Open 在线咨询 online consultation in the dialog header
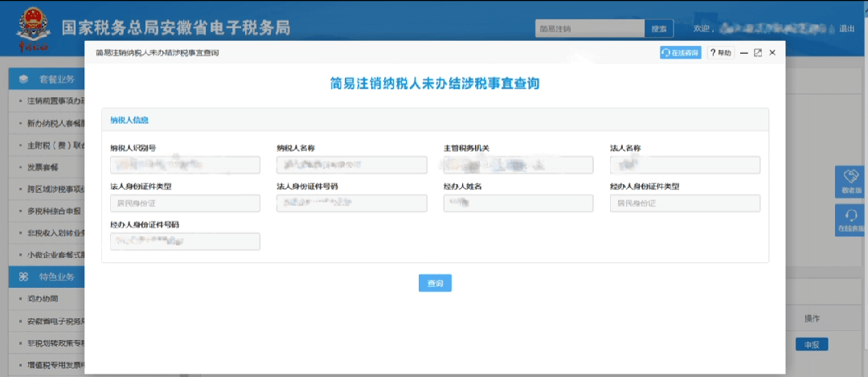The width and height of the screenshot is (868, 377). coord(681,53)
